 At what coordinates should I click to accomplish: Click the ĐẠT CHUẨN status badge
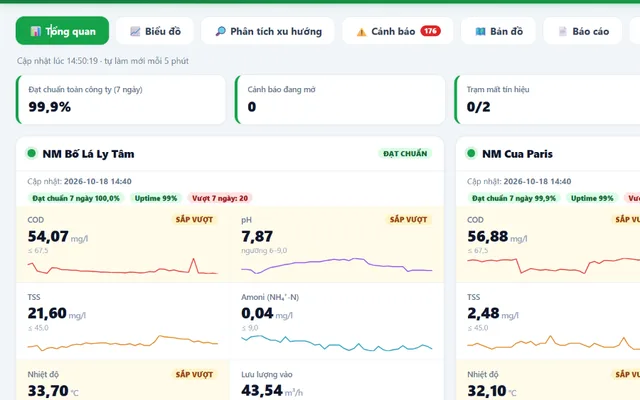point(405,153)
